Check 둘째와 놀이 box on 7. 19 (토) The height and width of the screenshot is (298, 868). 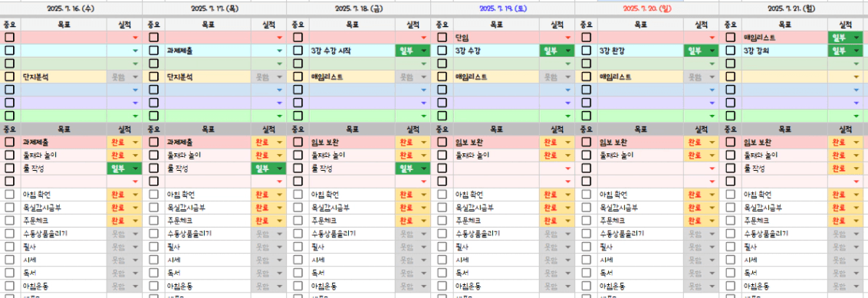pos(442,156)
